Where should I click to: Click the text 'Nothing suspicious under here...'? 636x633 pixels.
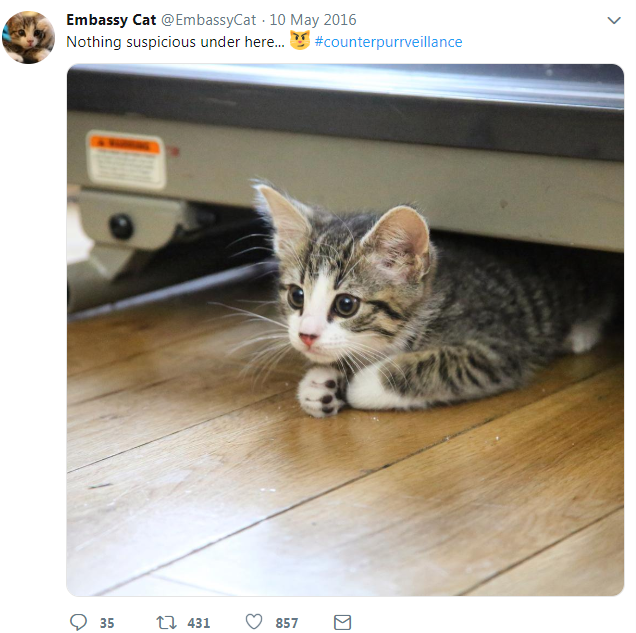[175, 42]
